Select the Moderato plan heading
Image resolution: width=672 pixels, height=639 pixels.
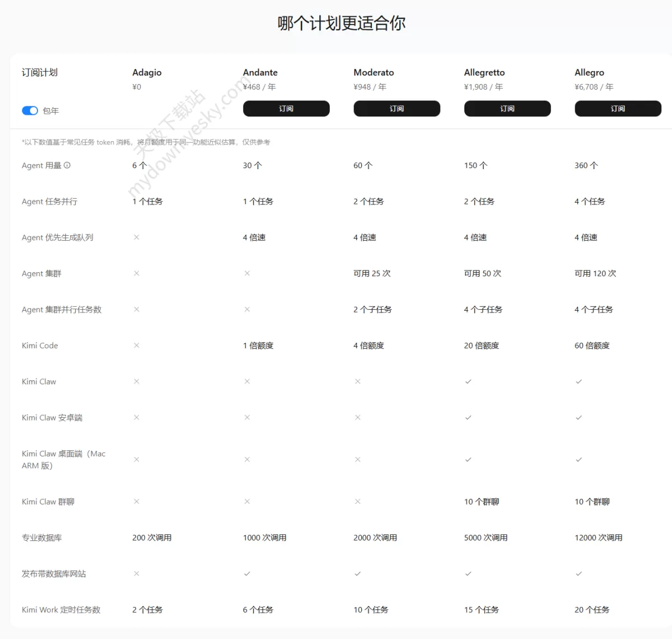coord(374,73)
